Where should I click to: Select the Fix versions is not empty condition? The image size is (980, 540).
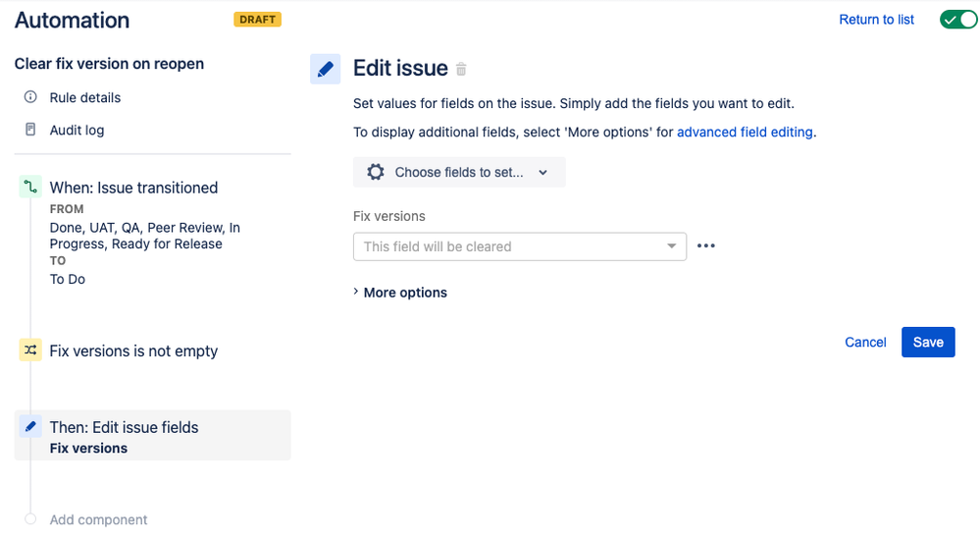pos(133,351)
